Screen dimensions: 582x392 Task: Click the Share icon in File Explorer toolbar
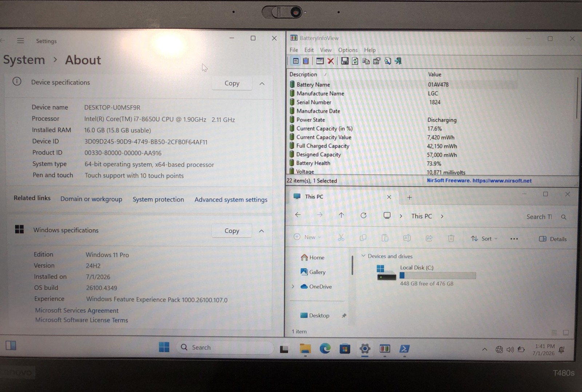point(429,238)
